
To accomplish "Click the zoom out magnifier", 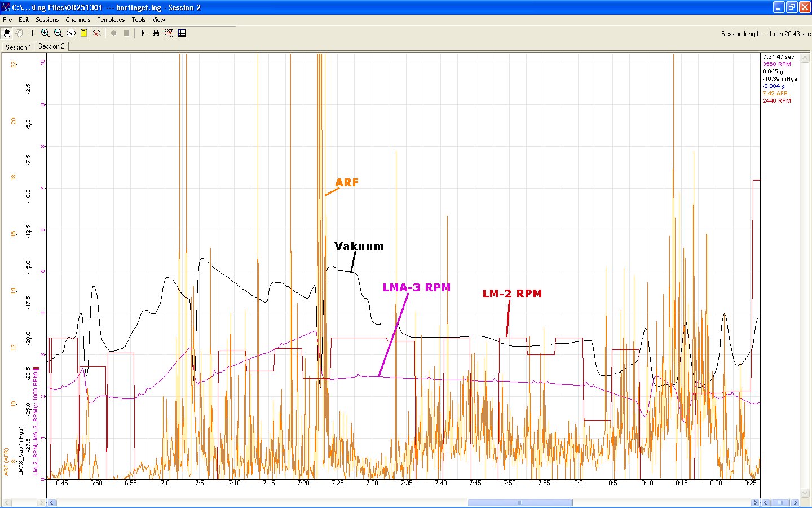I will click(58, 33).
